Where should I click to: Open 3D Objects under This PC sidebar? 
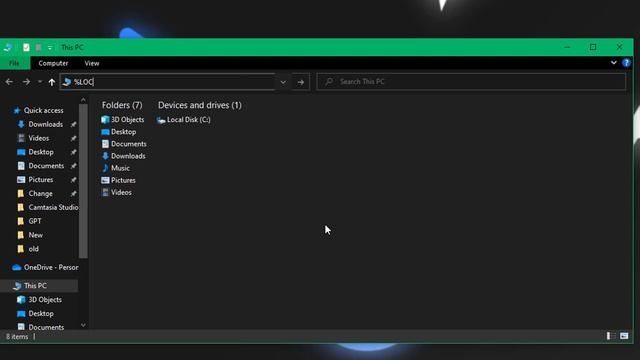pos(45,300)
